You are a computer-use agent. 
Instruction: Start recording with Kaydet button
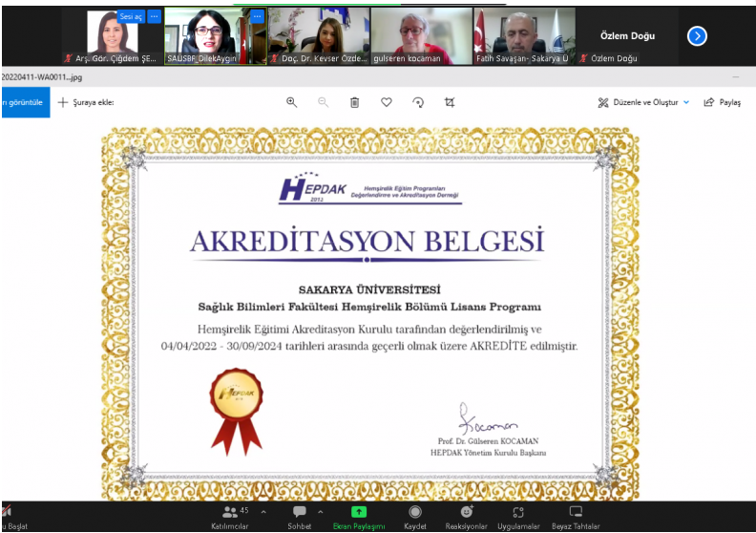415,517
